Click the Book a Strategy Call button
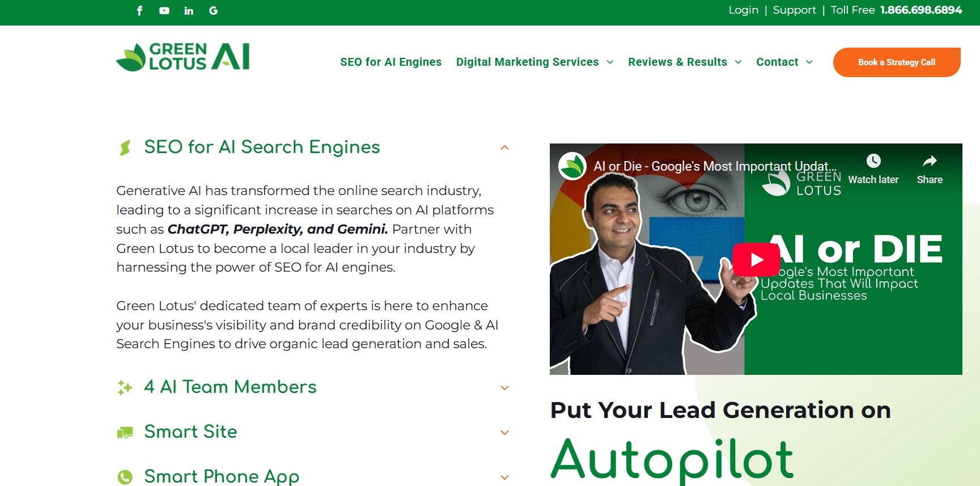 (897, 62)
